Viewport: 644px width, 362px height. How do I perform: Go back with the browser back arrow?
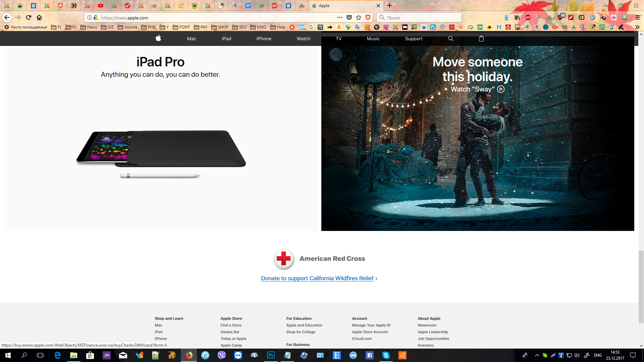pos(7,17)
